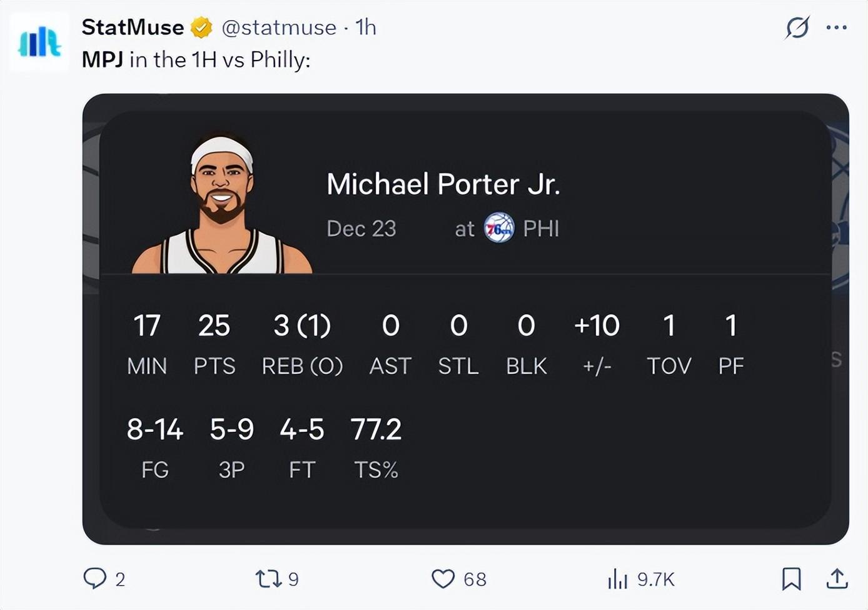The image size is (868, 610).
Task: Click the tweet text "MPJ in the 1H vs Philly"
Action: pos(196,60)
